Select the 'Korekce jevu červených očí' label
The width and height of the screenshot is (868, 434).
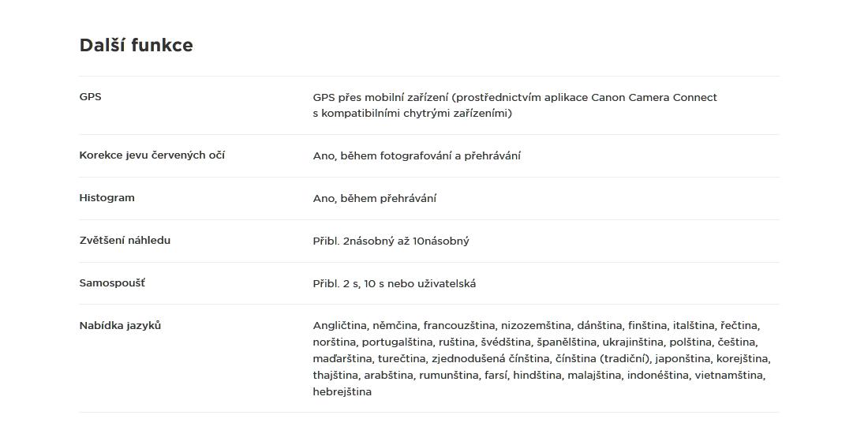(152, 155)
